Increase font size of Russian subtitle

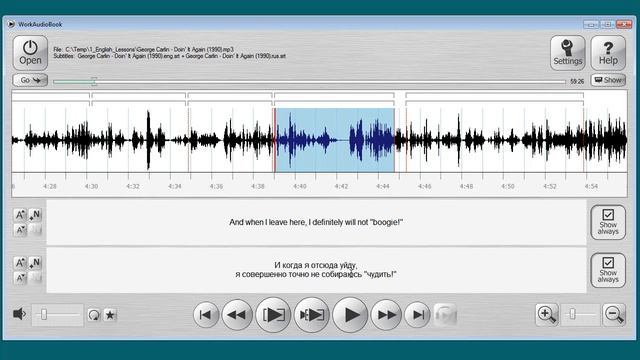20,262
